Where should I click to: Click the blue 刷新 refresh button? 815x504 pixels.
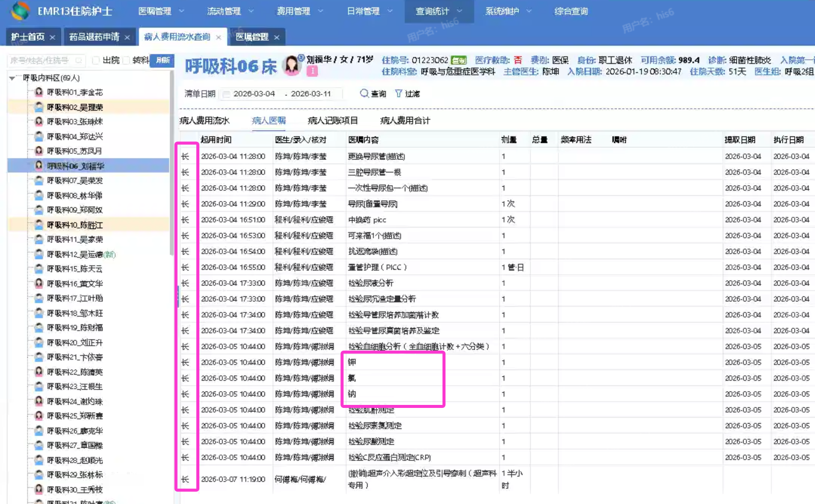tap(162, 60)
